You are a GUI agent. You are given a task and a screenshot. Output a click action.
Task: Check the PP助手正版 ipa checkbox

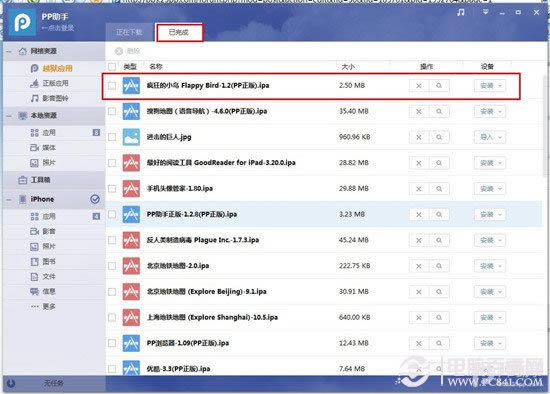coord(112,214)
